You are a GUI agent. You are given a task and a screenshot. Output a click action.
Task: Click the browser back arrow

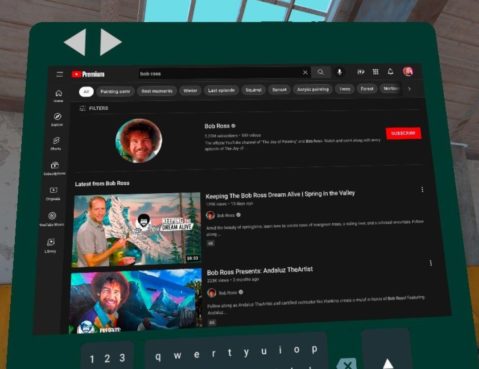pyautogui.click(x=76, y=42)
